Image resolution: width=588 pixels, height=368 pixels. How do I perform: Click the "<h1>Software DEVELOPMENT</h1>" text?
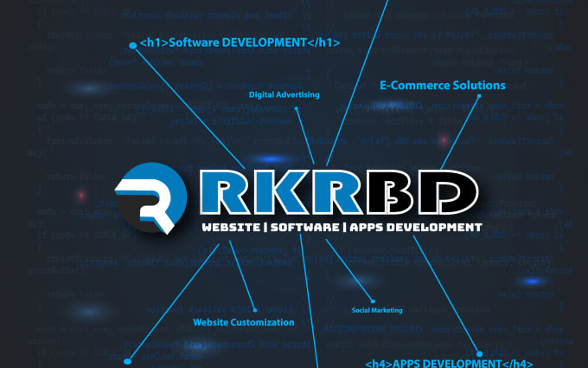tap(240, 42)
